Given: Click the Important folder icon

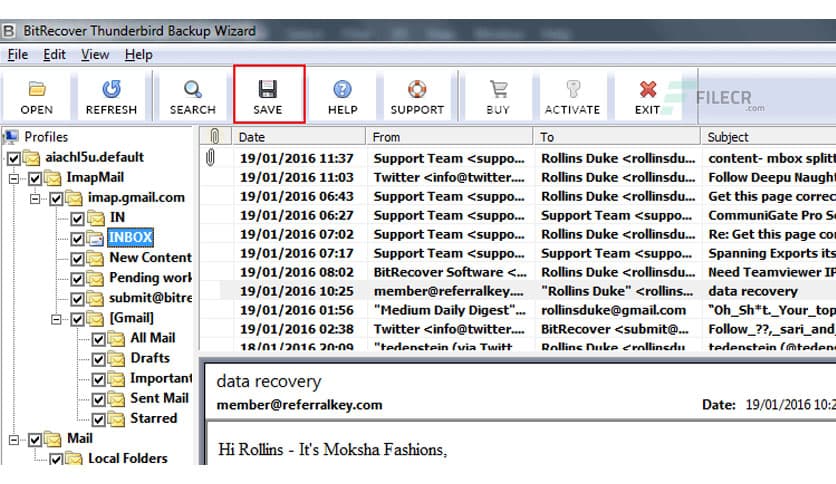Looking at the screenshot, I should 116,378.
